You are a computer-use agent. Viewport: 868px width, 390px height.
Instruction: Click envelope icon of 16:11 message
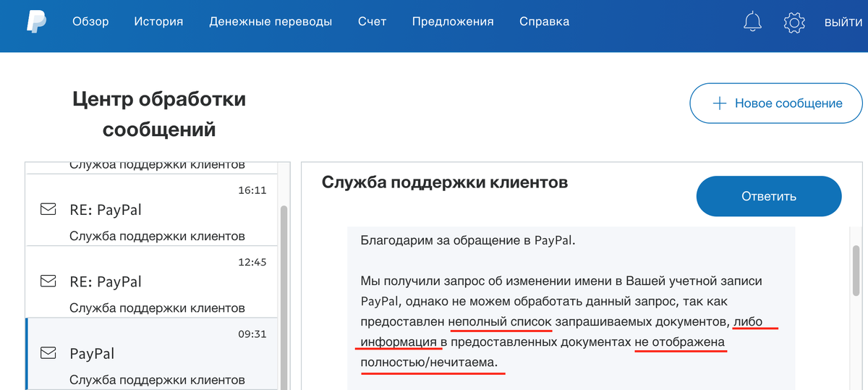[48, 210]
